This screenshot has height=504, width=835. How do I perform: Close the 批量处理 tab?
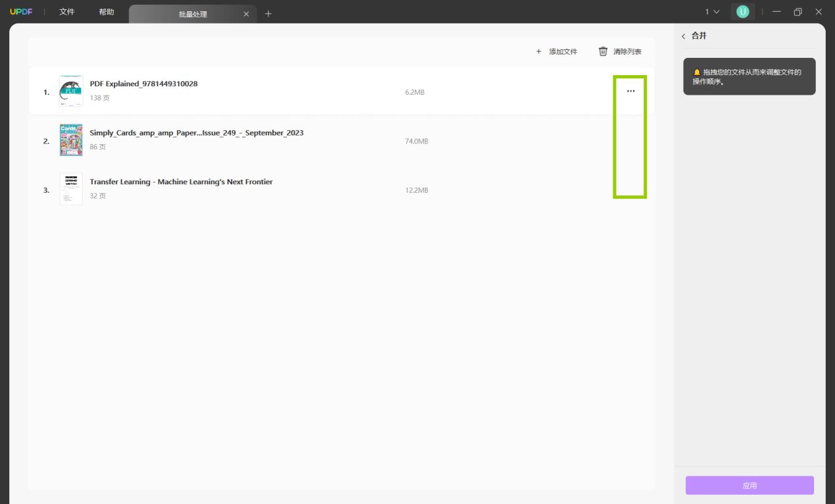coord(246,14)
